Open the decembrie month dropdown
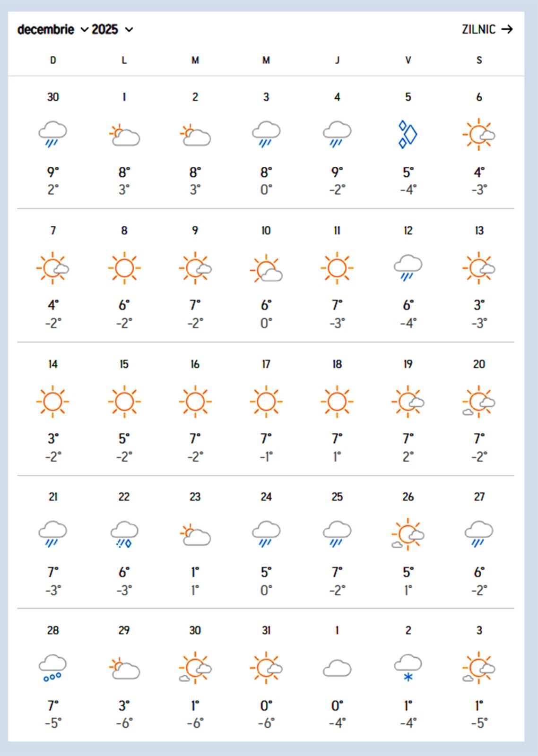The width and height of the screenshot is (538, 756). (x=52, y=30)
